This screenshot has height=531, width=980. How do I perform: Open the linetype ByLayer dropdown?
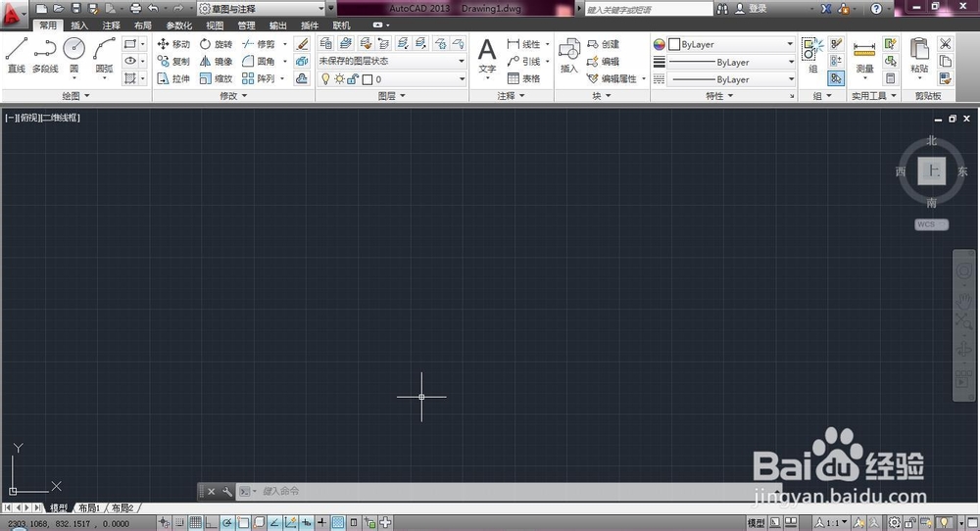(x=731, y=79)
